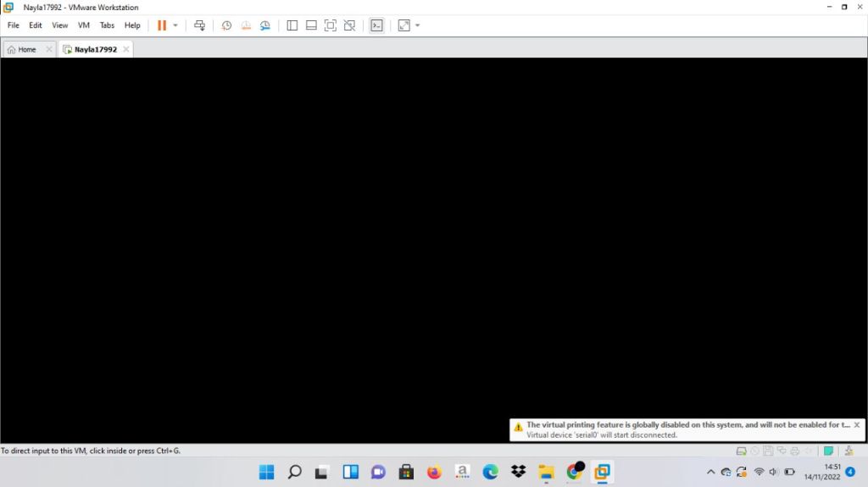This screenshot has height=487, width=868.
Task: Open the snapshot manager
Action: click(x=265, y=25)
